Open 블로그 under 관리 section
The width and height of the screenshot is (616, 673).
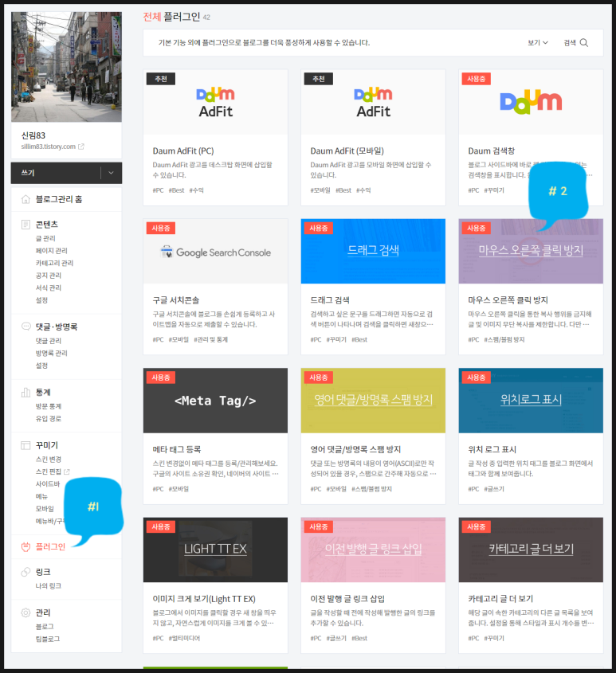click(45, 627)
